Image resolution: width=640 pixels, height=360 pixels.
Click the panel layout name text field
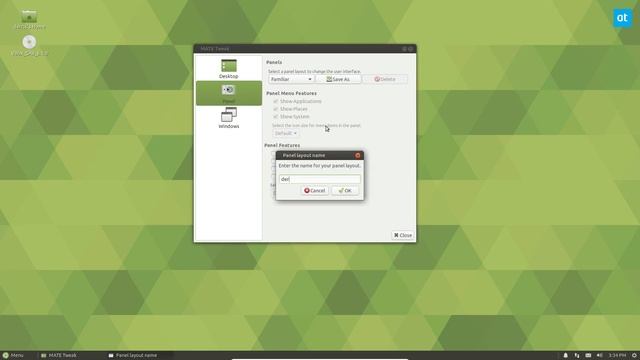pyautogui.click(x=320, y=179)
